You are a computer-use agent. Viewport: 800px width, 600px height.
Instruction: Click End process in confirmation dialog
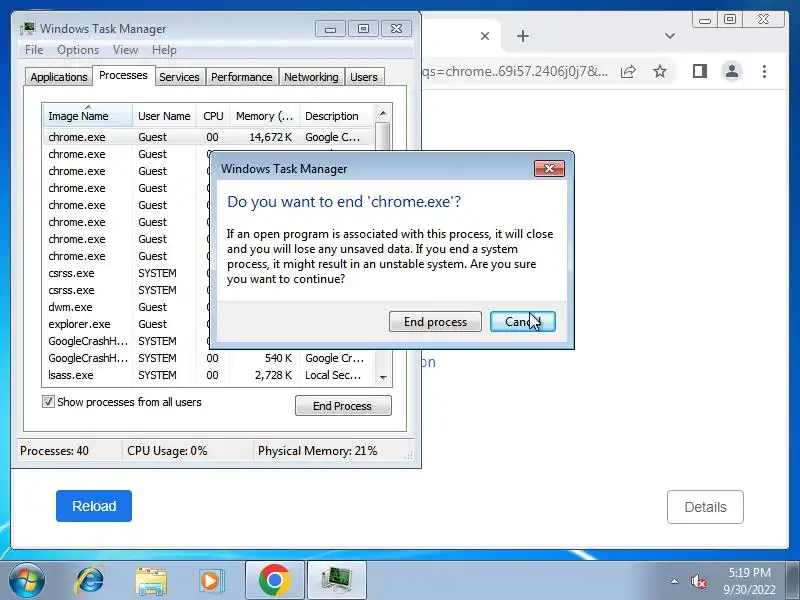tap(435, 322)
